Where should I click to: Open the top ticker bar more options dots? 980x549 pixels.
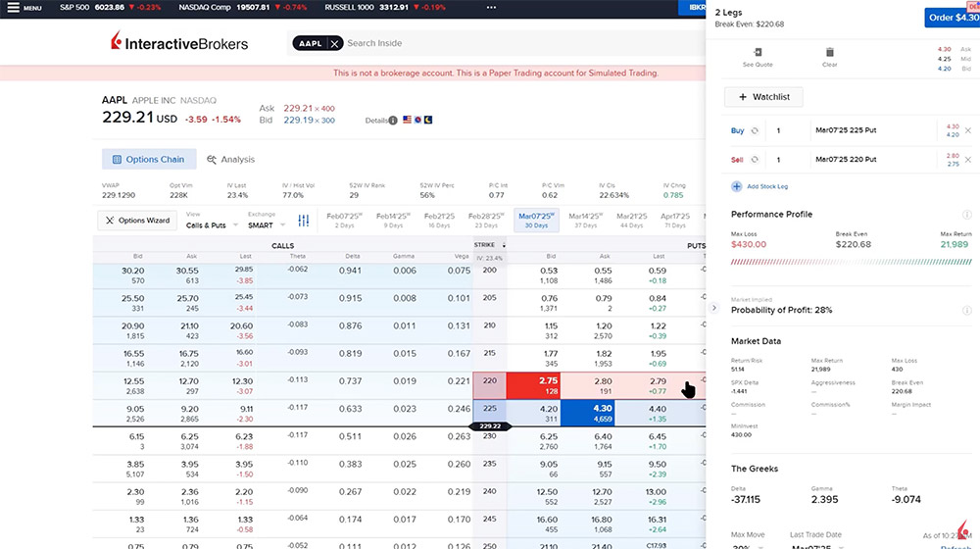coord(491,8)
